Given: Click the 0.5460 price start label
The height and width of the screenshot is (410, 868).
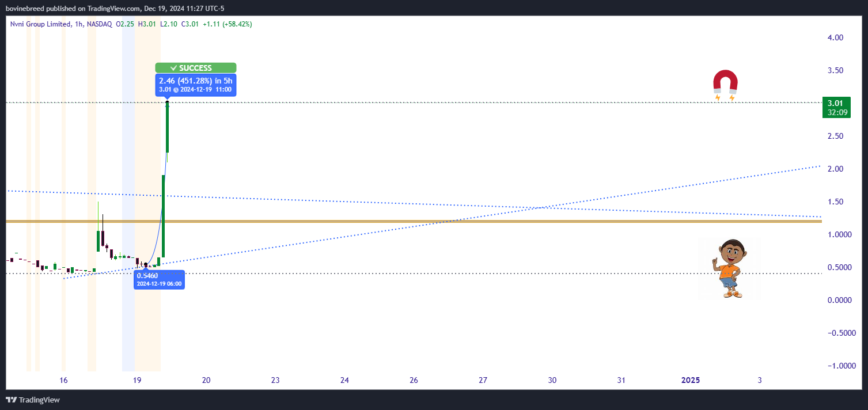Looking at the screenshot, I should point(160,279).
